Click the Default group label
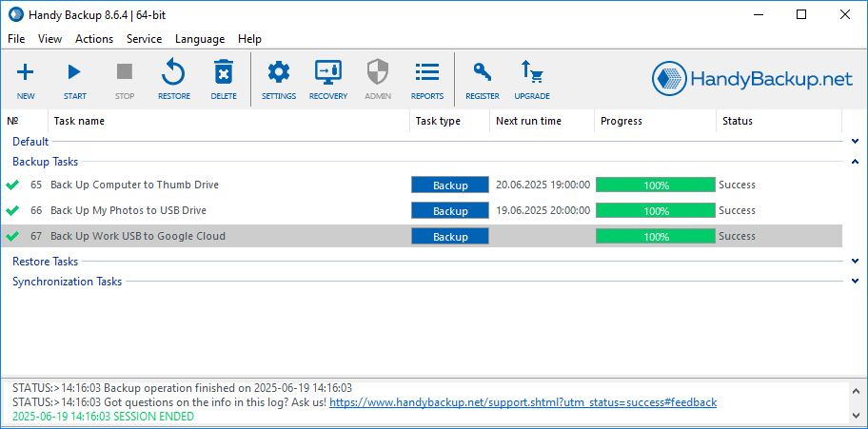This screenshot has height=429, width=868. point(30,141)
